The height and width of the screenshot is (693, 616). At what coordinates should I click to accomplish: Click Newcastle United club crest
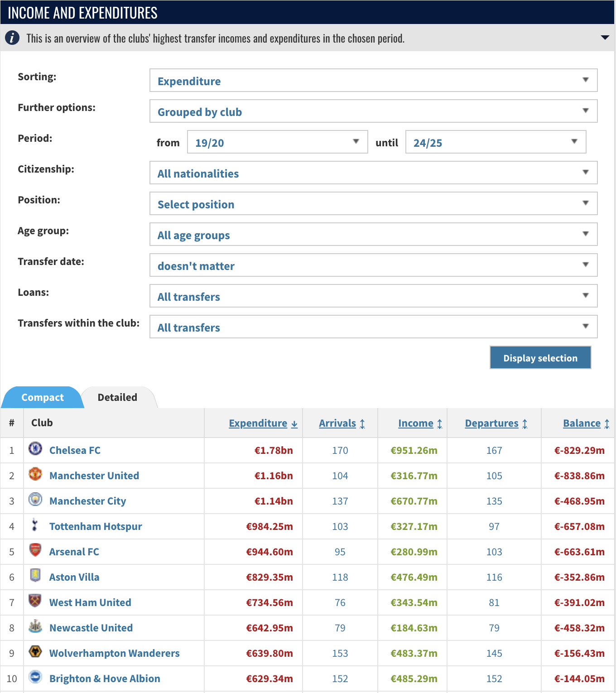coord(35,626)
